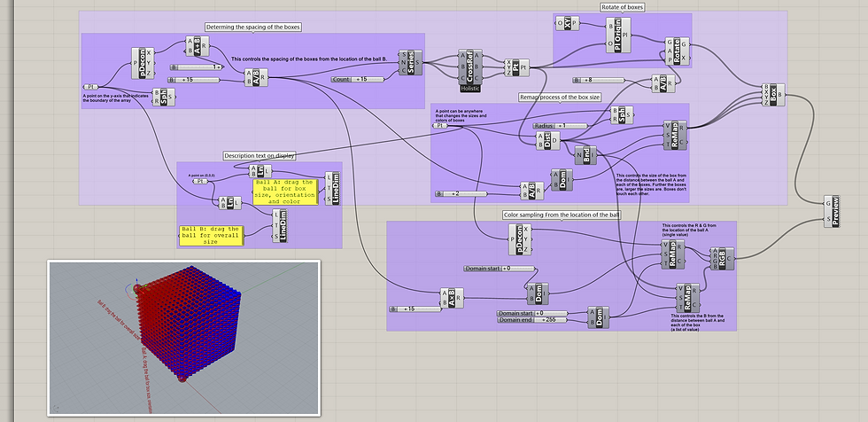Select the RGB colour component
This screenshot has width=868, height=422.
[x=722, y=259]
